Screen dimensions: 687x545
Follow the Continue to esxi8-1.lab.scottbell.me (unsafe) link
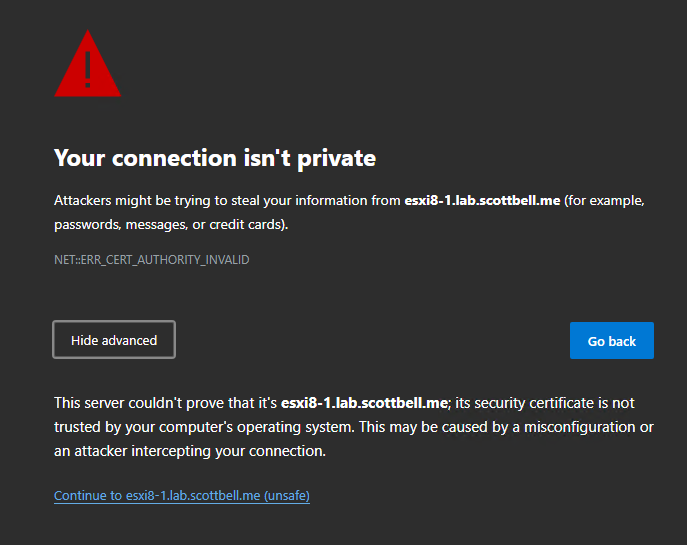[x=181, y=496]
